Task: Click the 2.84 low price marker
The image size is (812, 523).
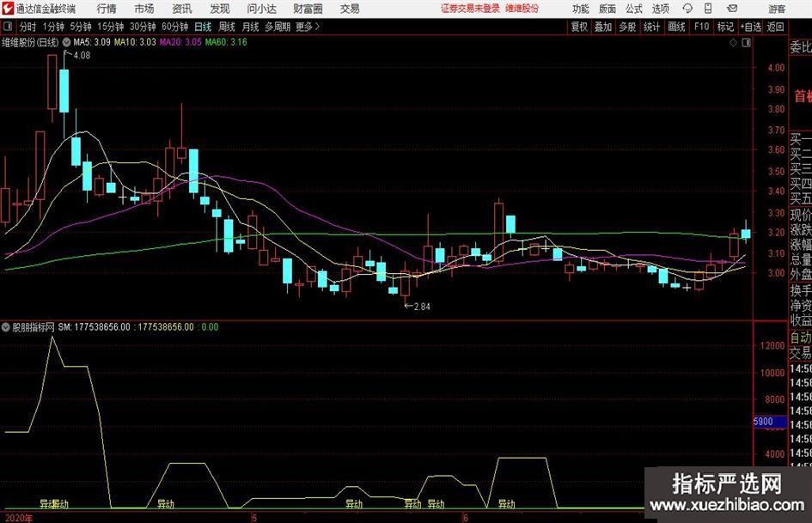Action: coord(422,307)
